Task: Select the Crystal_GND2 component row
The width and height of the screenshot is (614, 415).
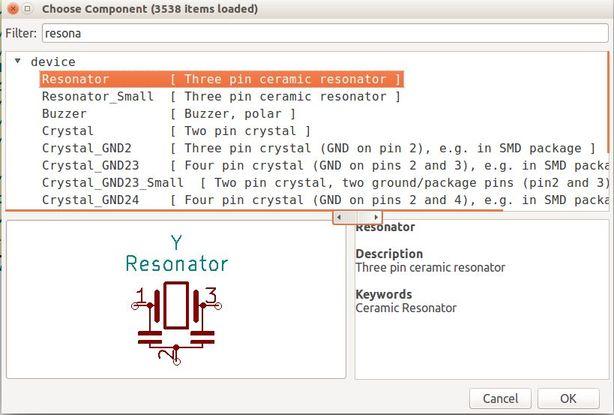Action: coord(319,148)
